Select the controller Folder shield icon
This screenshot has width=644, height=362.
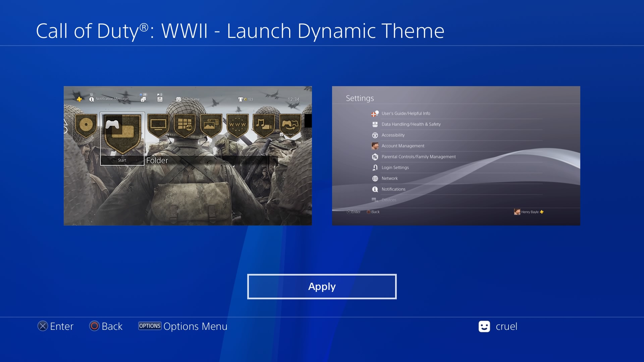[x=122, y=134]
